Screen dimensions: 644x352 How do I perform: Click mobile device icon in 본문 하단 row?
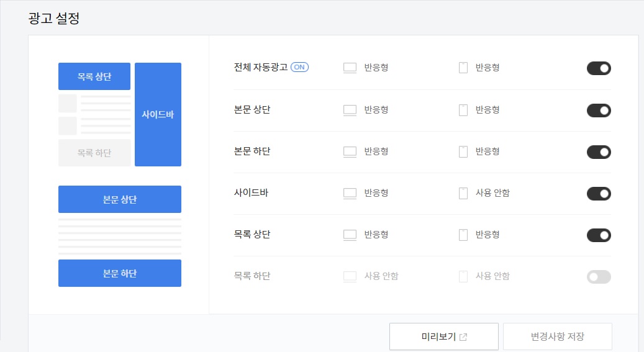[x=463, y=151]
